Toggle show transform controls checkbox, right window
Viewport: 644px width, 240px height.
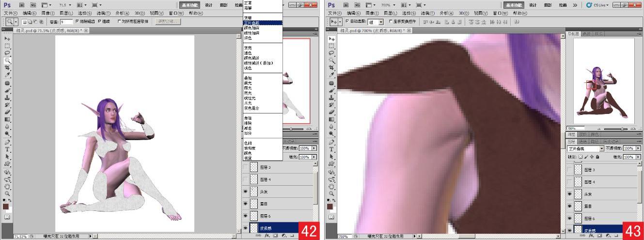coord(391,22)
